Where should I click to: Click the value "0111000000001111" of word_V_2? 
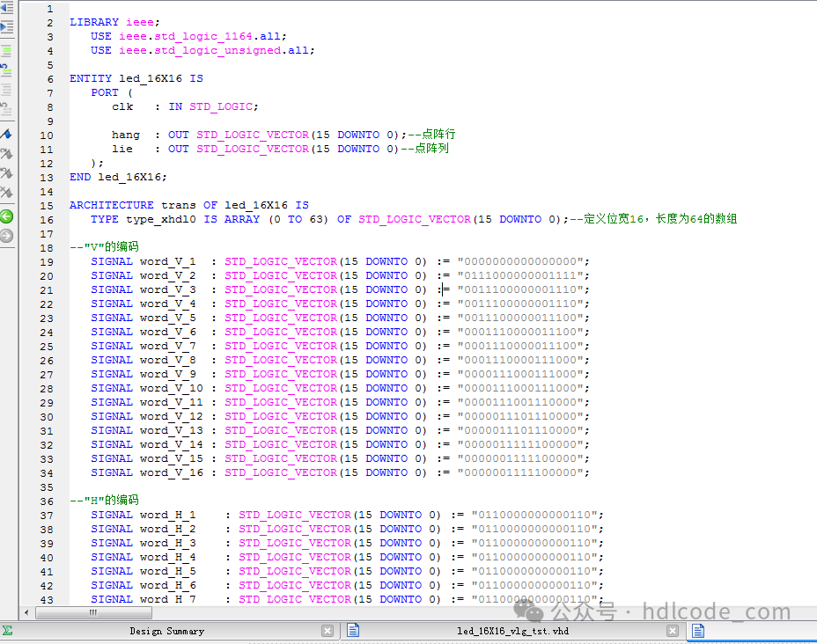[520, 275]
